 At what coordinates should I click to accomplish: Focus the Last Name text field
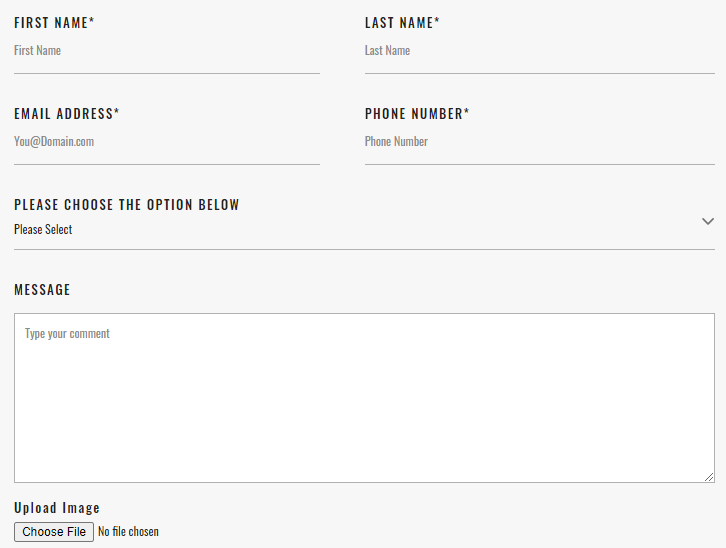point(539,51)
